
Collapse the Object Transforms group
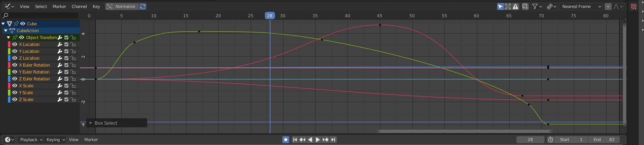[8, 37]
